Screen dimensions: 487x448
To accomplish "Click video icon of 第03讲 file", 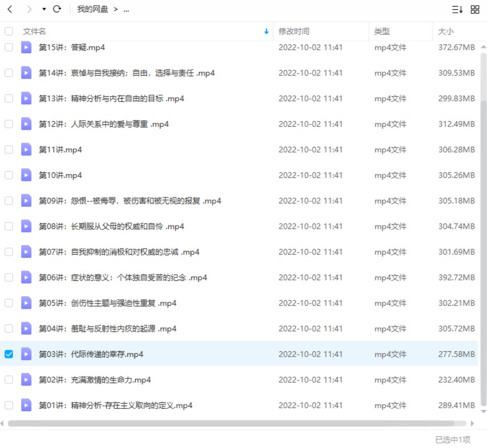I will click(26, 354).
